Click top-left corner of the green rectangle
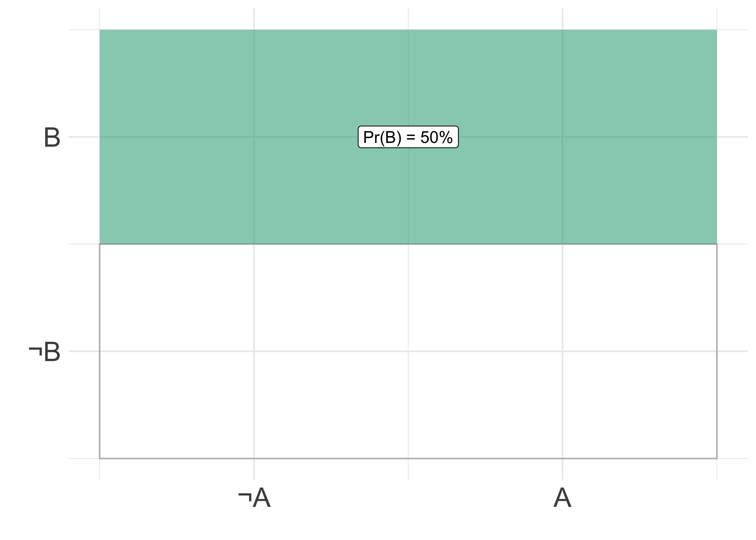The height and width of the screenshot is (540, 756). click(x=100, y=30)
